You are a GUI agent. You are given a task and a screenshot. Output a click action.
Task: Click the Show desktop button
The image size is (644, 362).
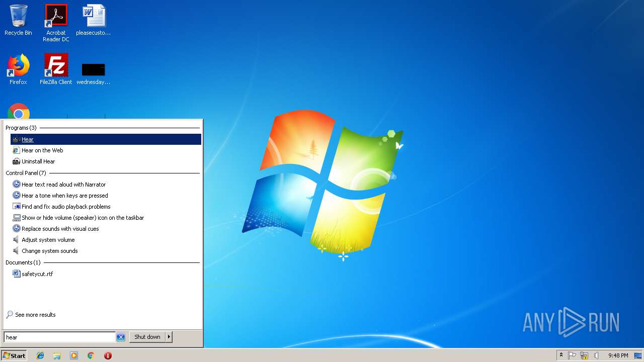[x=638, y=355]
